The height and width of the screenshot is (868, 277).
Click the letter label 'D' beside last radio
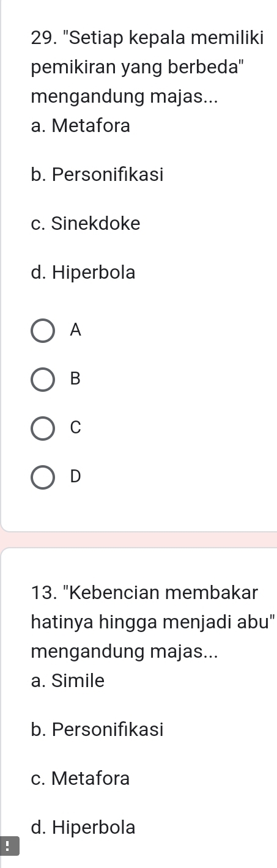click(x=75, y=477)
